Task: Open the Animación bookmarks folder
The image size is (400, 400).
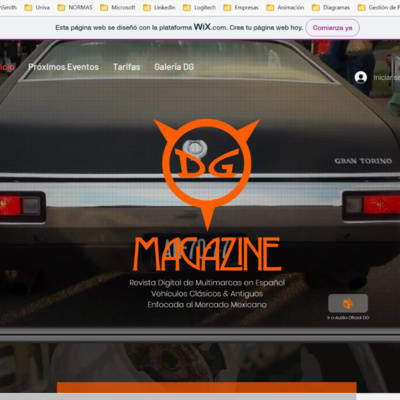Action: click(285, 7)
